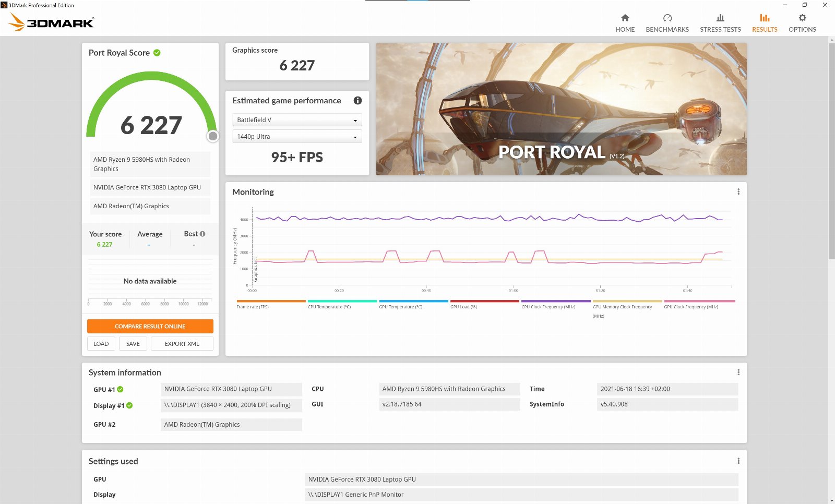Screen dimensions: 835x504
Task: Open the 1440p Ultra resolution dropdown
Action: 297,137
